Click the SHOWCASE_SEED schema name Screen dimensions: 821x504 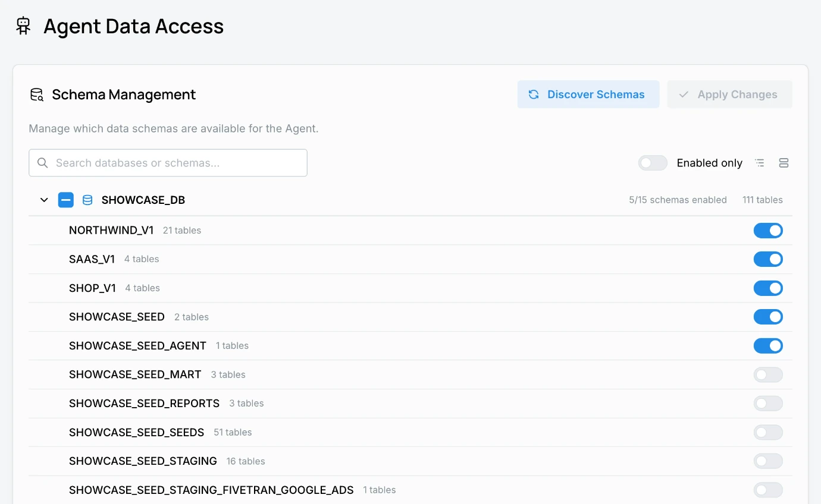[117, 317]
